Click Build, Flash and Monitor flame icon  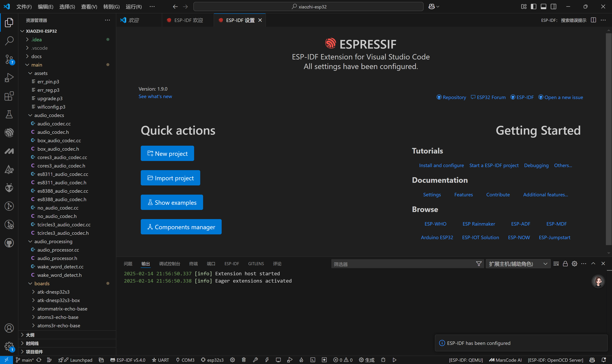pos(301,360)
